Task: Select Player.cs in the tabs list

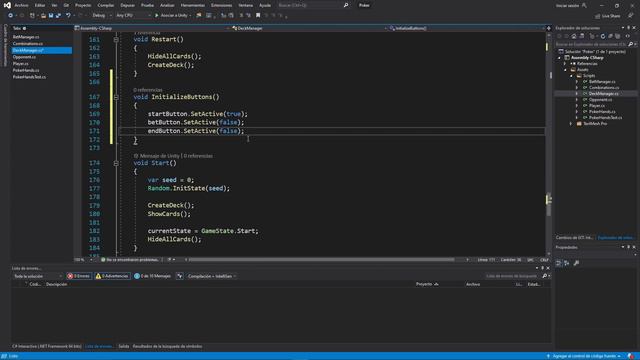Action: click(20, 64)
